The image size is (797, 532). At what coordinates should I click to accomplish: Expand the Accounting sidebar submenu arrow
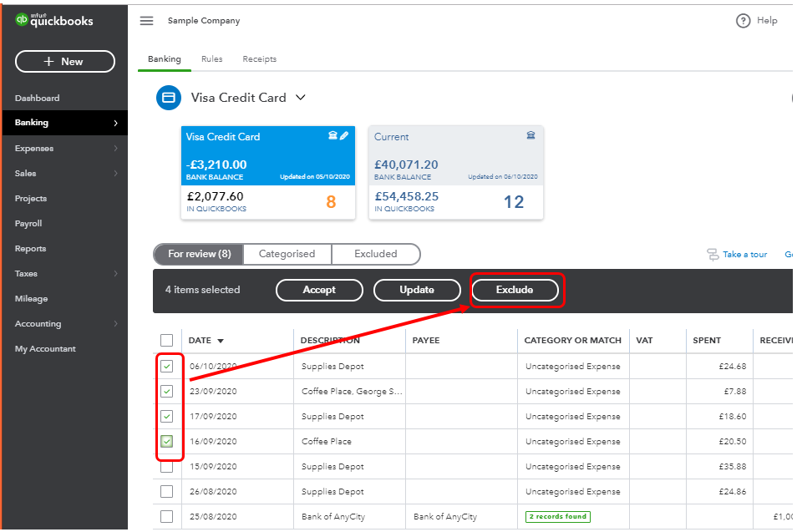coord(116,324)
